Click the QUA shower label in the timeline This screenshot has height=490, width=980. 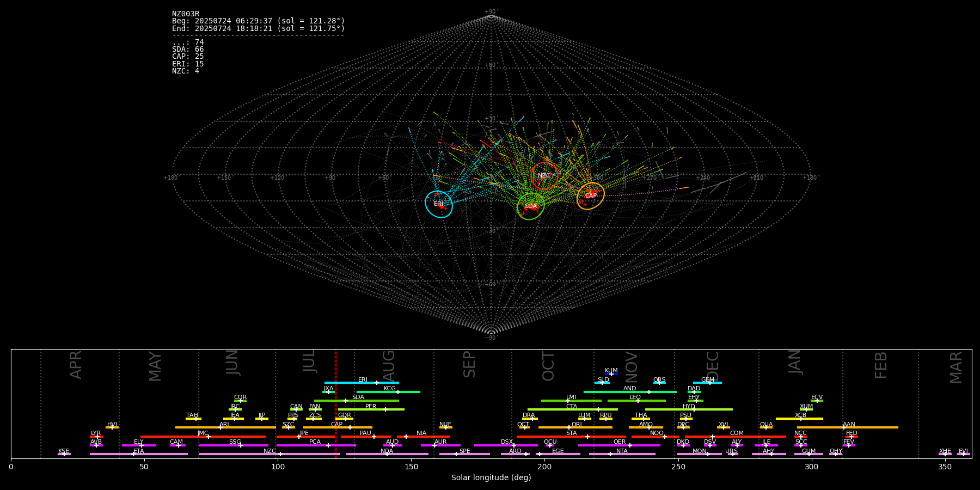coord(767,425)
